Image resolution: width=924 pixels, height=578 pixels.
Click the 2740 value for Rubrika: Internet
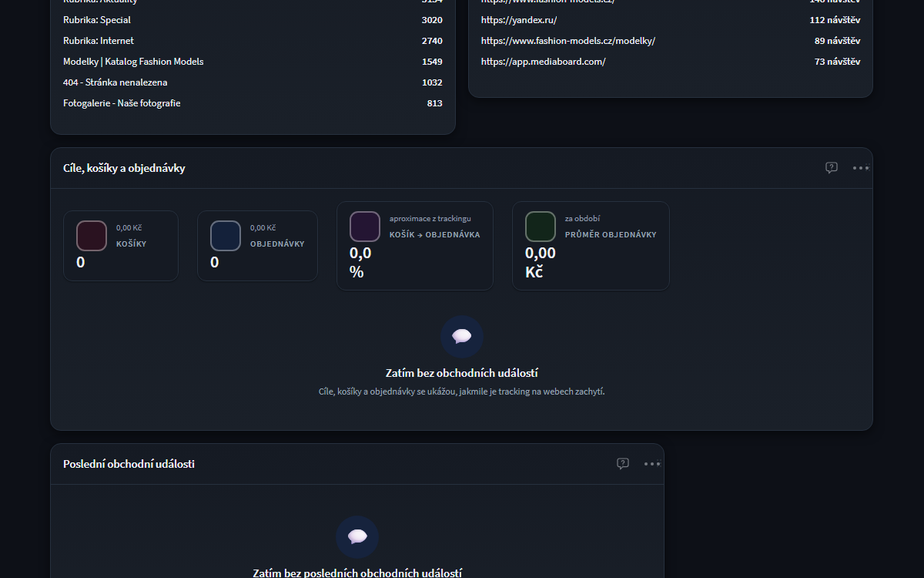(x=432, y=41)
